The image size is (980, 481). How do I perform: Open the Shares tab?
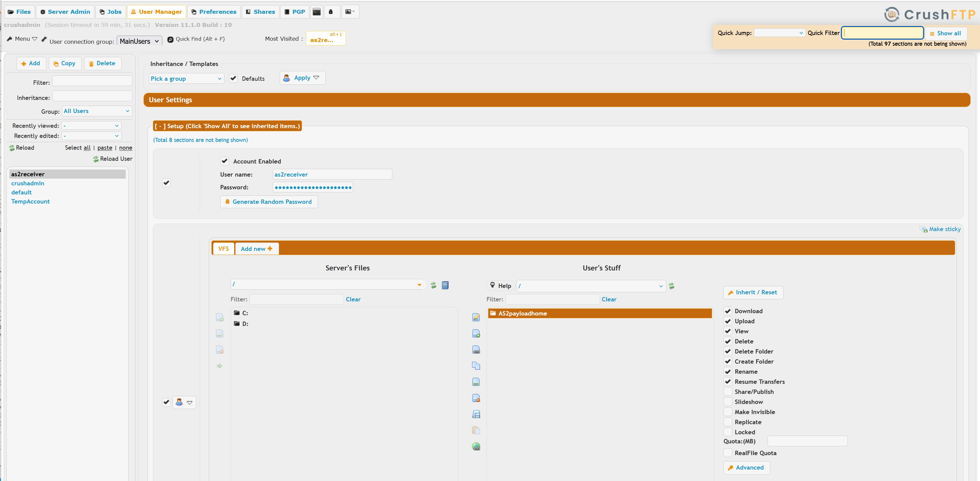(261, 12)
